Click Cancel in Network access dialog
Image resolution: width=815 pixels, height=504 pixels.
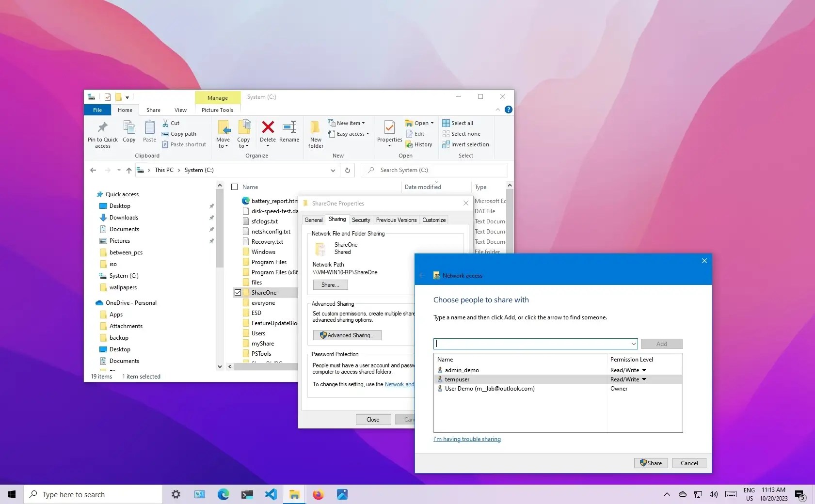(x=689, y=463)
